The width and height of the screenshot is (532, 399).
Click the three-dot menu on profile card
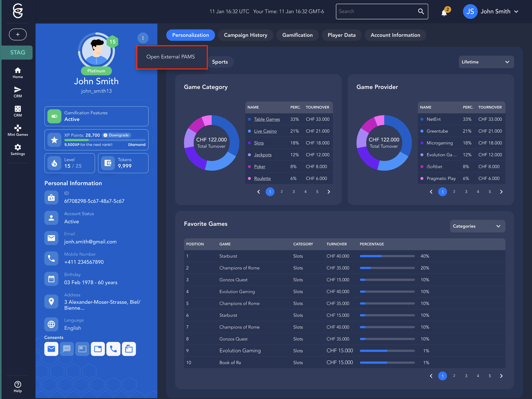point(143,38)
